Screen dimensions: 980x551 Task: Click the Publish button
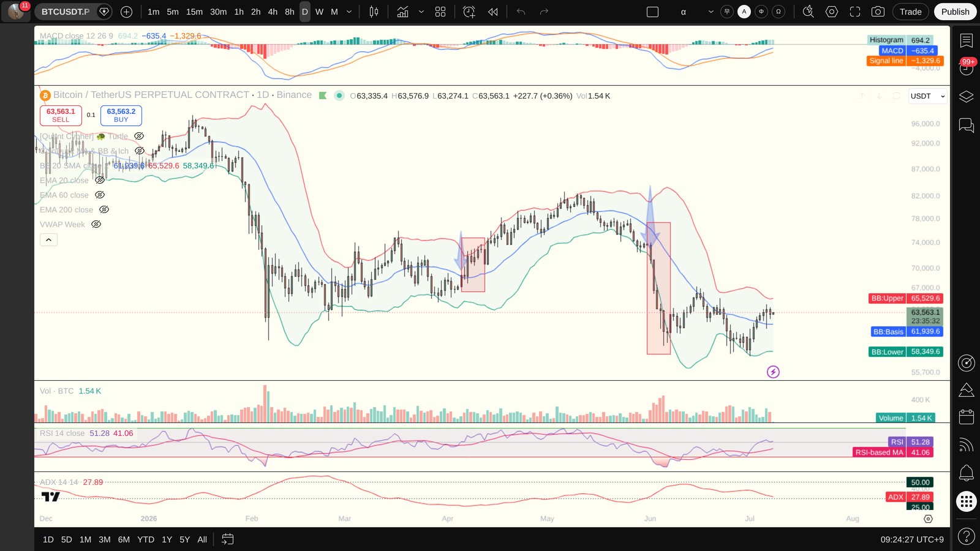[955, 12]
